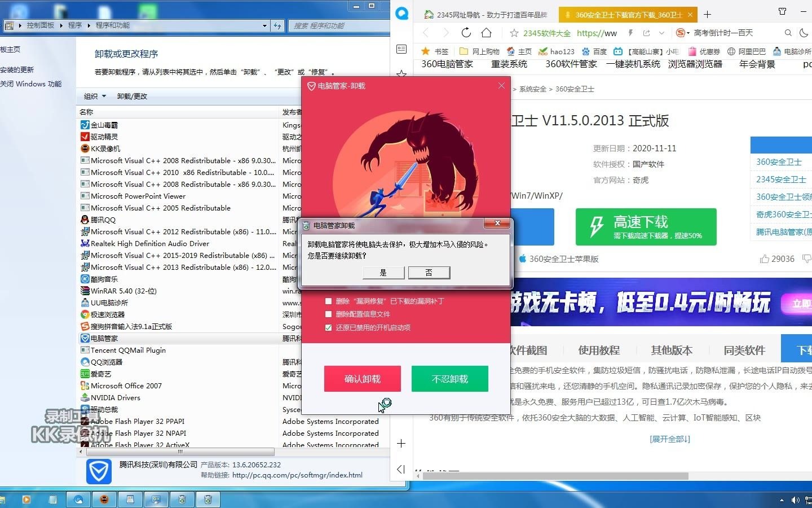Click the green 高速下载 button
This screenshot has height=508, width=812.
point(646,227)
